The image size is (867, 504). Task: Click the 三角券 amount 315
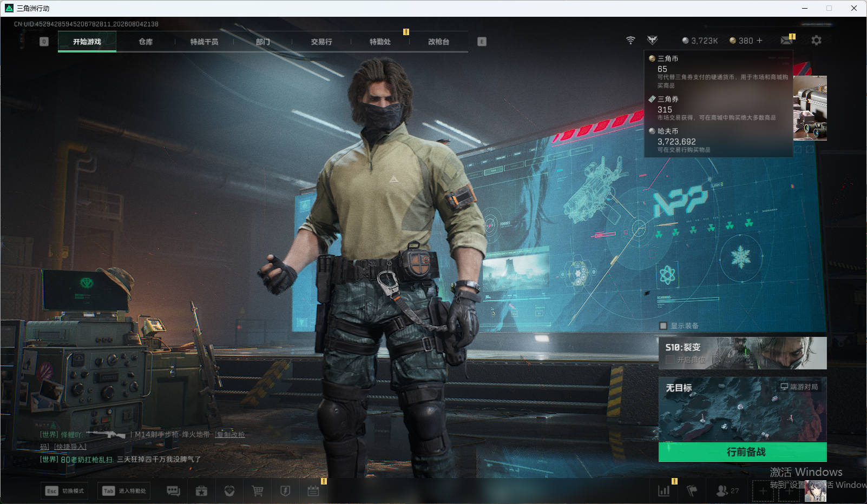(x=665, y=109)
